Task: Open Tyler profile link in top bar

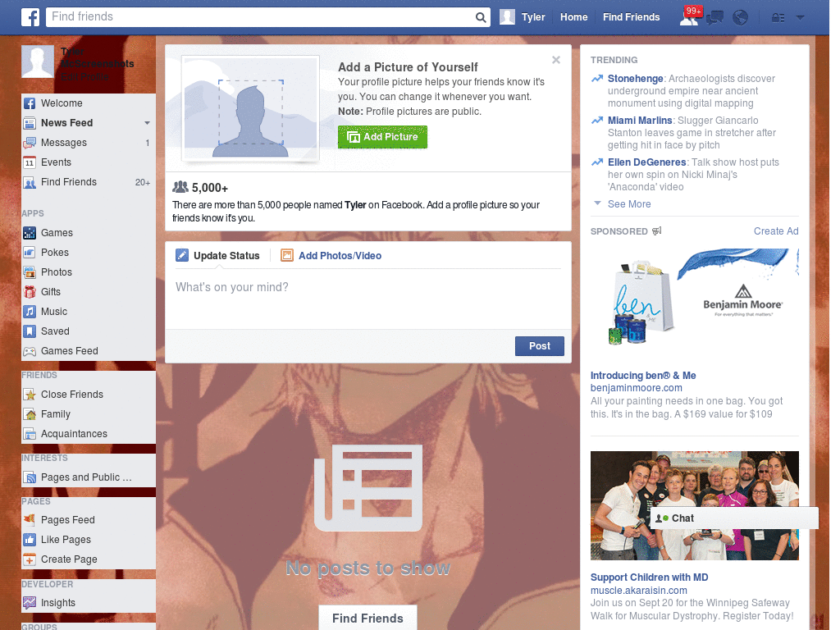Action: click(533, 17)
